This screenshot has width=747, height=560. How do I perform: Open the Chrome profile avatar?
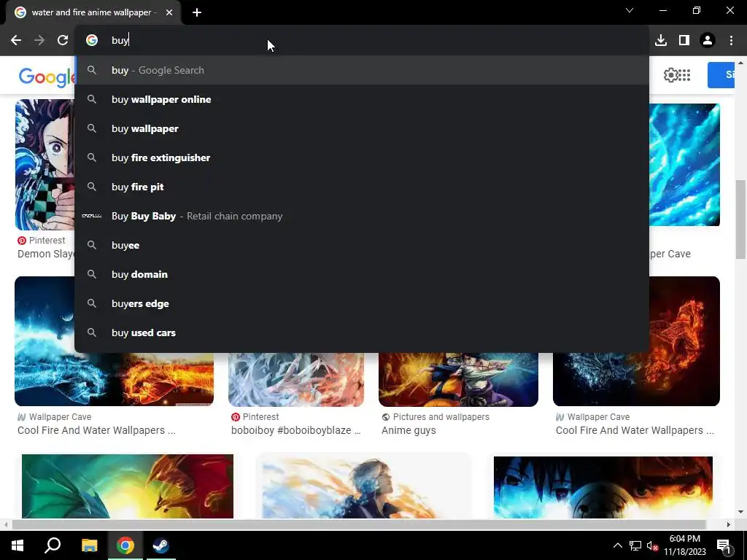[x=708, y=41]
